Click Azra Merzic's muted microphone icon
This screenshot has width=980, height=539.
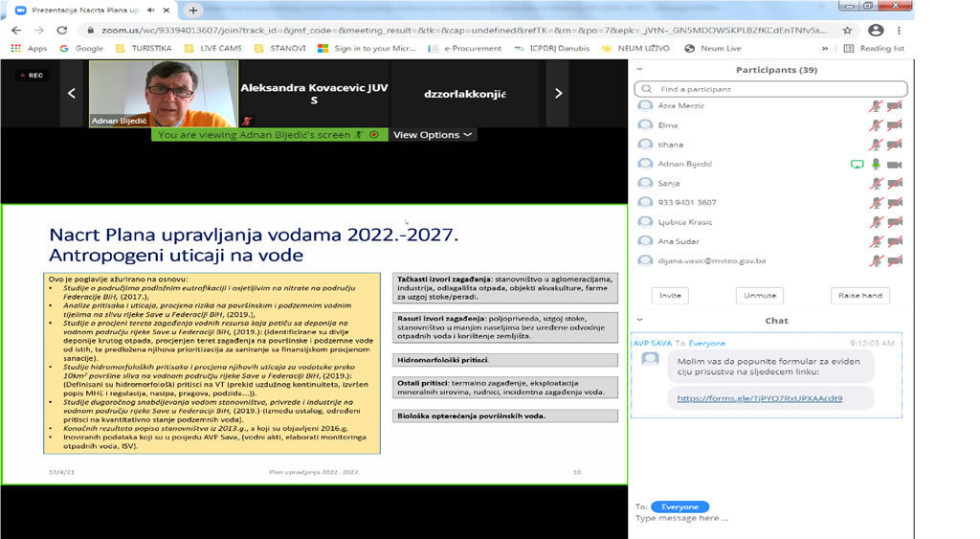875,105
